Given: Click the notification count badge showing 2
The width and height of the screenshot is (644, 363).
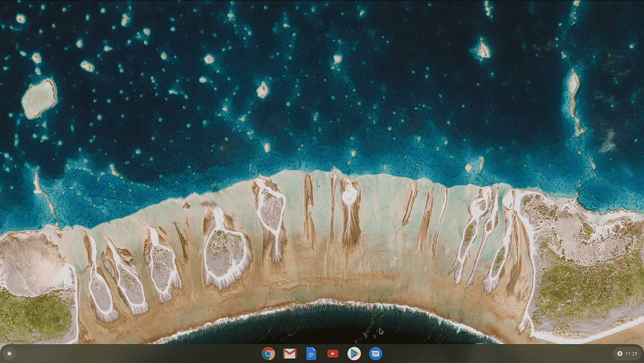Looking at the screenshot, I should [619, 354].
